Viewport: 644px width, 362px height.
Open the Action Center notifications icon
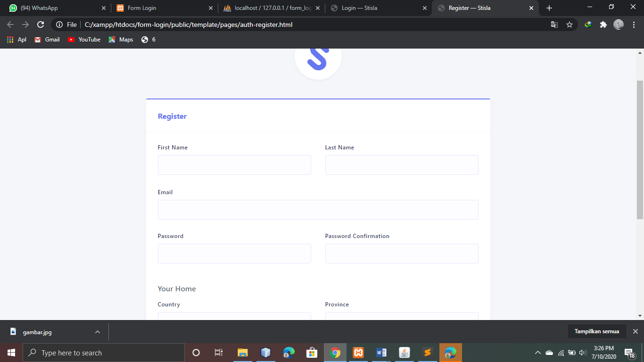(x=629, y=353)
